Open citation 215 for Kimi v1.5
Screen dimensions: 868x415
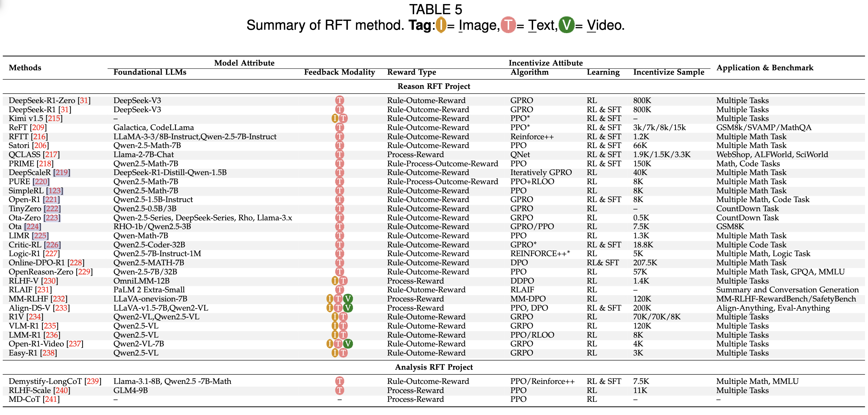click(54, 118)
